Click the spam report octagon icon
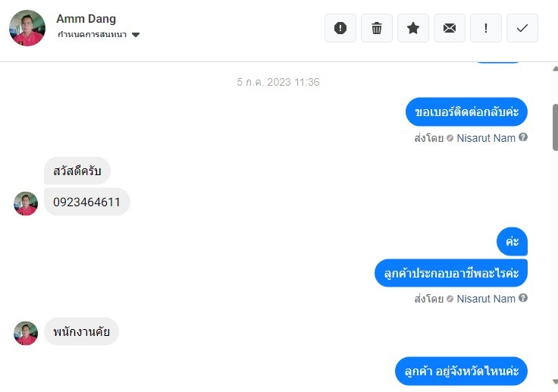 point(340,28)
